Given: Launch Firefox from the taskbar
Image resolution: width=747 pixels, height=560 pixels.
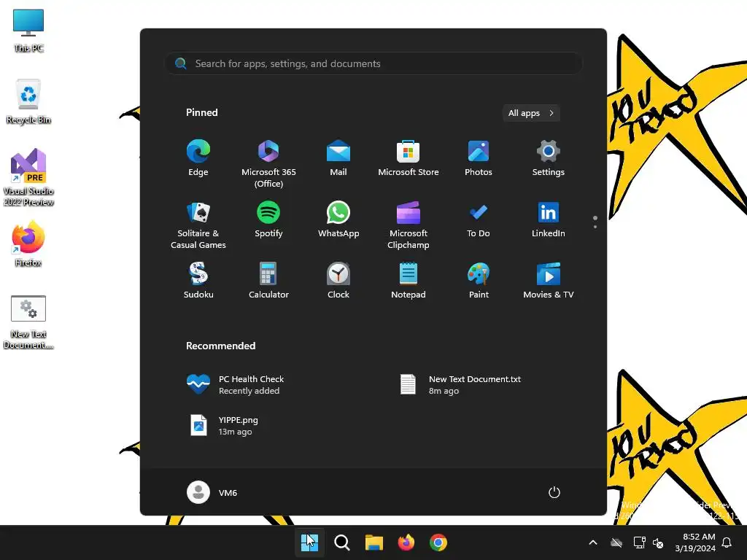Looking at the screenshot, I should click(406, 542).
